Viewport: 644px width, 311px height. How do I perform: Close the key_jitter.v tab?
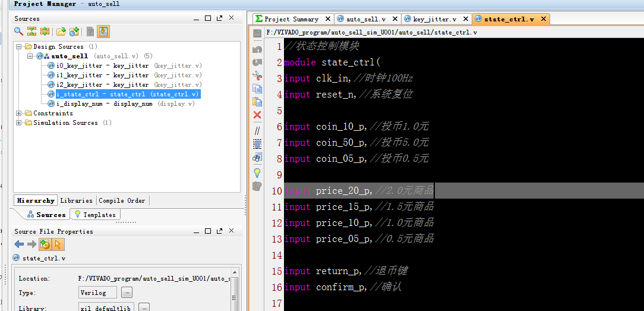(x=466, y=19)
